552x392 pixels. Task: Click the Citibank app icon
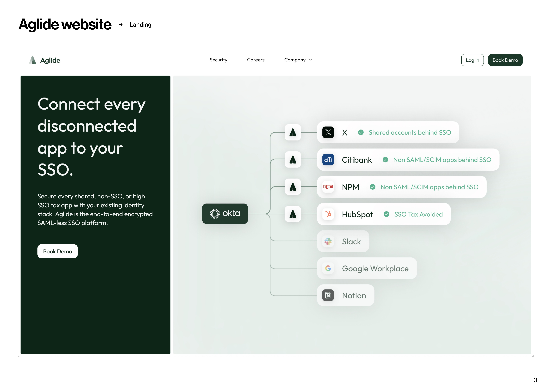328,160
